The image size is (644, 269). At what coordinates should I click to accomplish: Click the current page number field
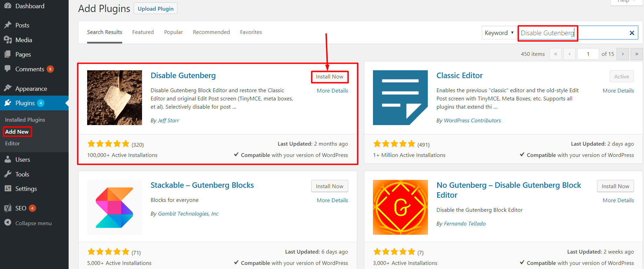[588, 54]
